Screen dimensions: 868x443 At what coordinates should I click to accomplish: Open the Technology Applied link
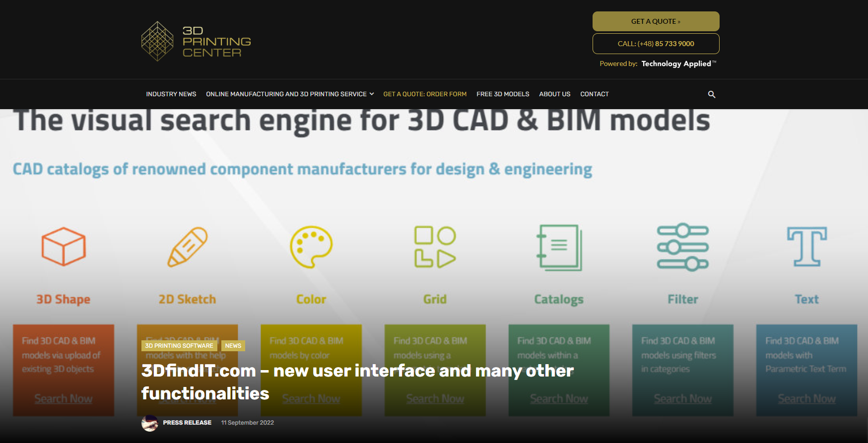678,63
